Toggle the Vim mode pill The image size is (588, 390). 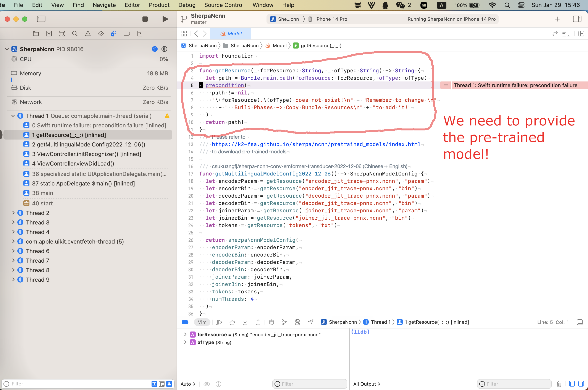pos(202,322)
